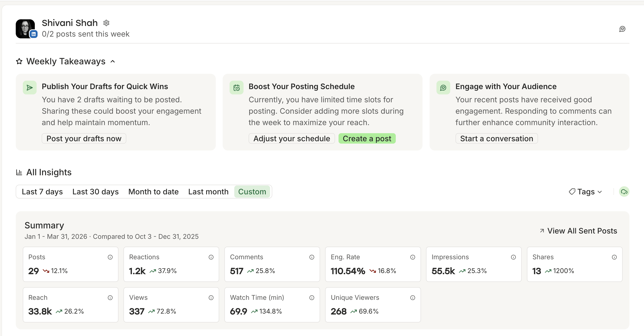Click the Eng. Rate value 110.54%
This screenshot has height=336, width=644.
point(348,271)
